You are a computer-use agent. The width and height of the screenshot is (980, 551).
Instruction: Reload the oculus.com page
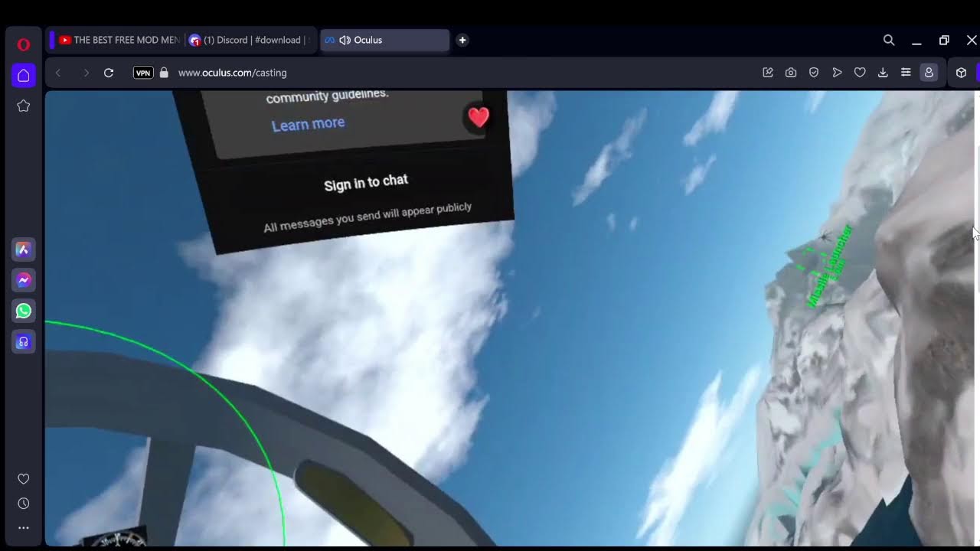point(109,73)
